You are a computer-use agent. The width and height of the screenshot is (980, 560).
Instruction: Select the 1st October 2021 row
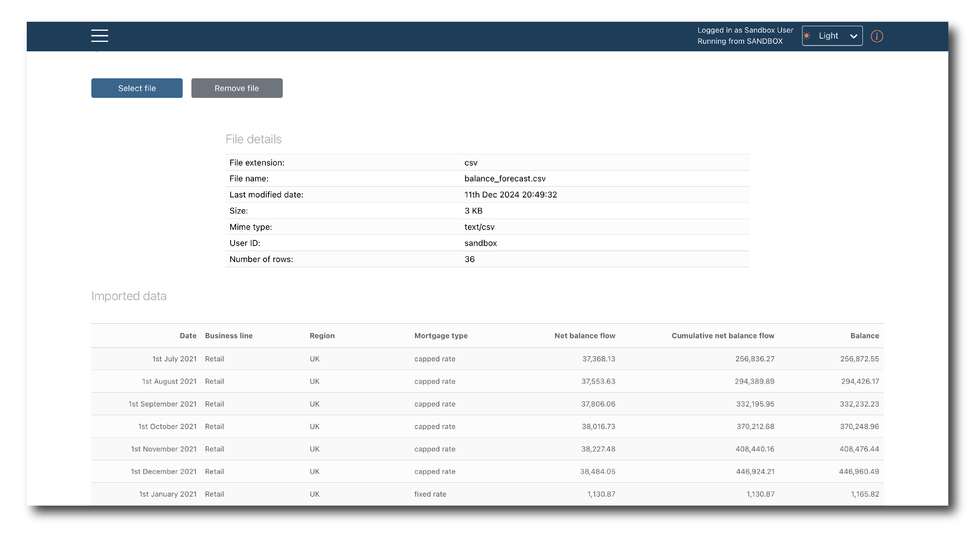point(487,427)
